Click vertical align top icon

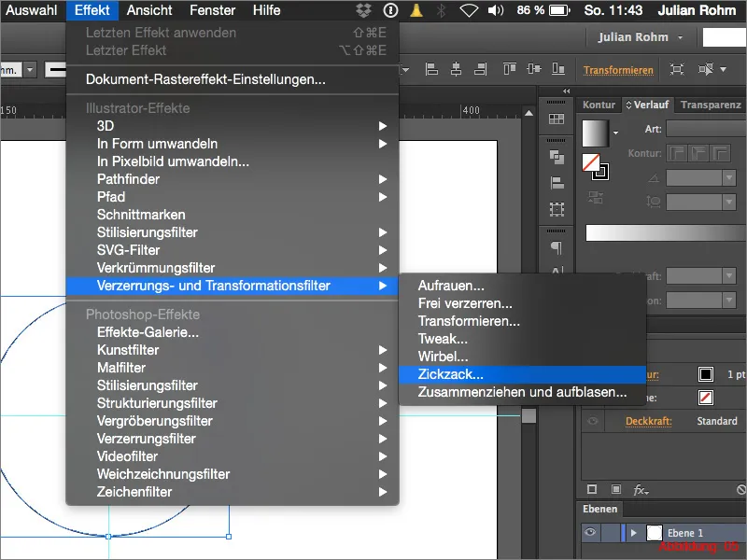click(x=510, y=69)
